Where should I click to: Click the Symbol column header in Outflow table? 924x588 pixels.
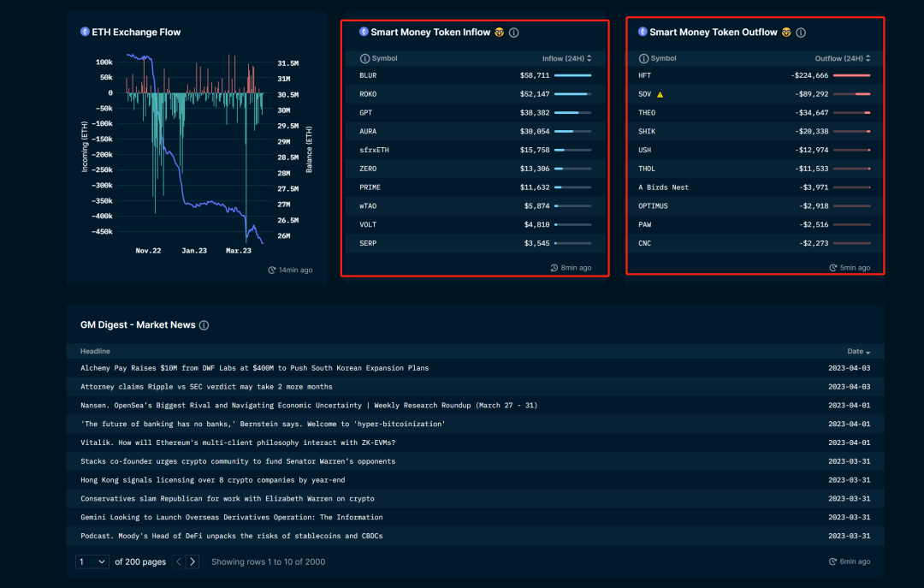click(x=663, y=58)
